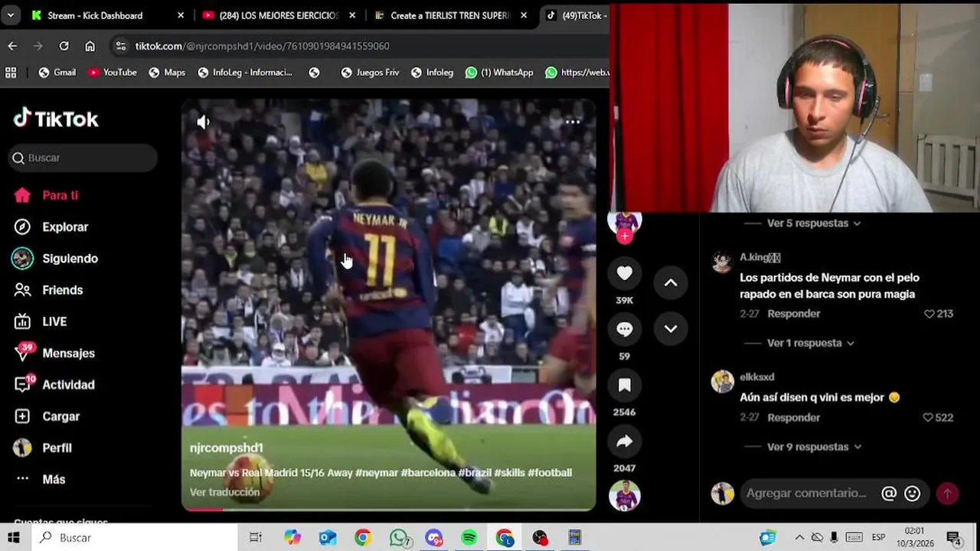This screenshot has width=980, height=551.
Task: Open the spinning sound disc avatar
Action: [625, 496]
